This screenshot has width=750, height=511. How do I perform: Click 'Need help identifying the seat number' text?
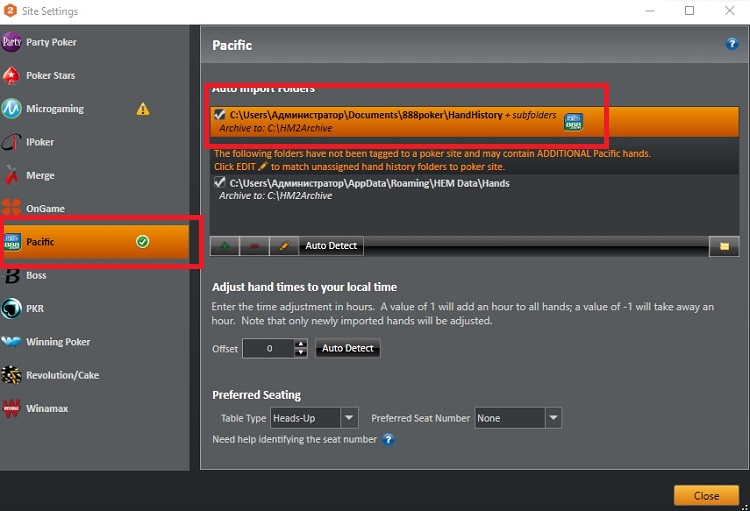pyautogui.click(x=295, y=439)
